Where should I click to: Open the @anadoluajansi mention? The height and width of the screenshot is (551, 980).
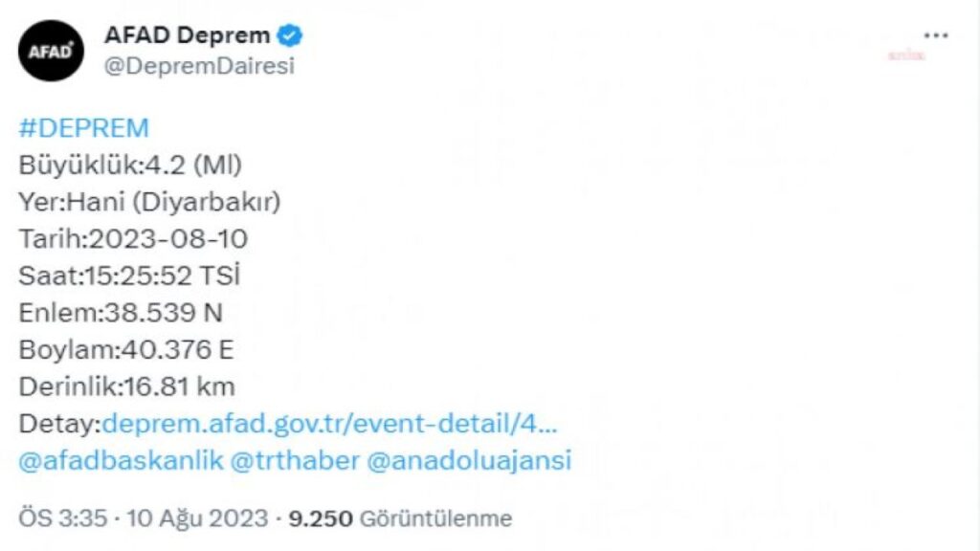[x=469, y=460]
